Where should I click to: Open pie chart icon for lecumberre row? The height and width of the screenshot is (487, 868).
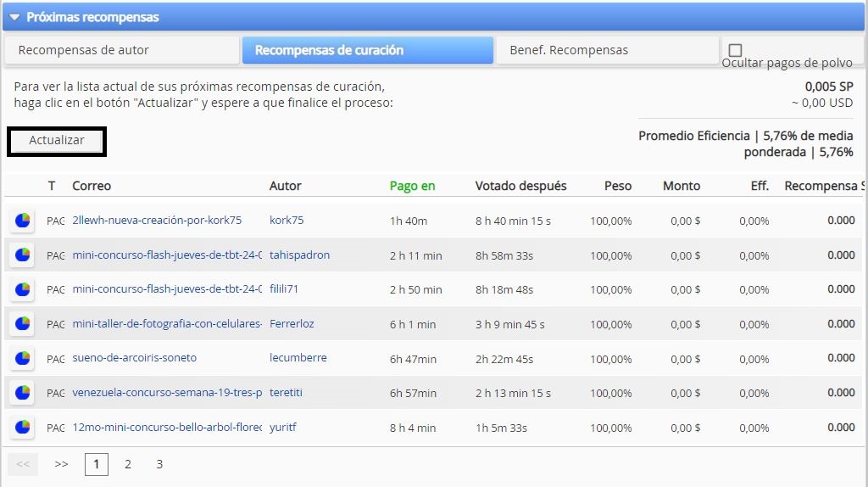click(22, 358)
